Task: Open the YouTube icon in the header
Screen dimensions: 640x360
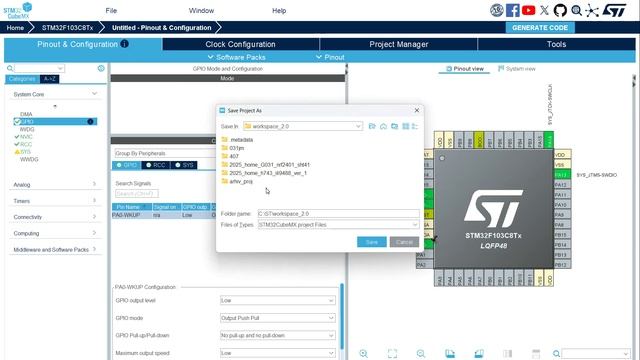Action: (529, 10)
